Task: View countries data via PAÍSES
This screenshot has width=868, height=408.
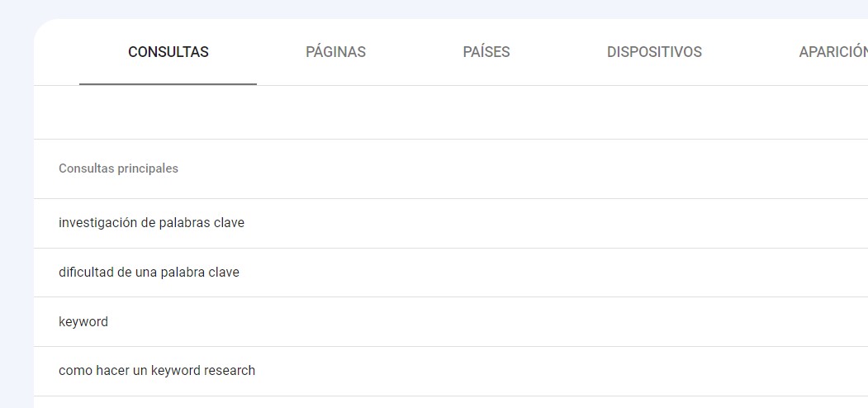Action: (x=486, y=52)
